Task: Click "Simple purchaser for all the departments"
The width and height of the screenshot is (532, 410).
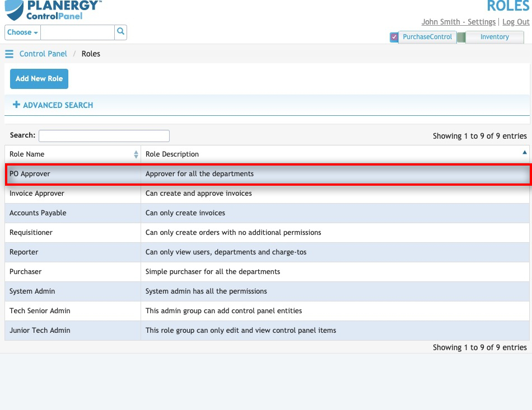Action: [213, 272]
